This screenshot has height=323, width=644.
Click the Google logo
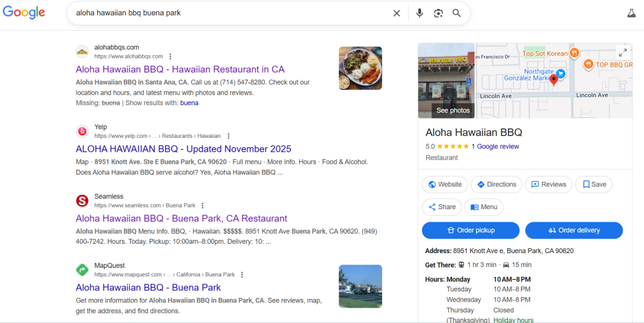[23, 13]
